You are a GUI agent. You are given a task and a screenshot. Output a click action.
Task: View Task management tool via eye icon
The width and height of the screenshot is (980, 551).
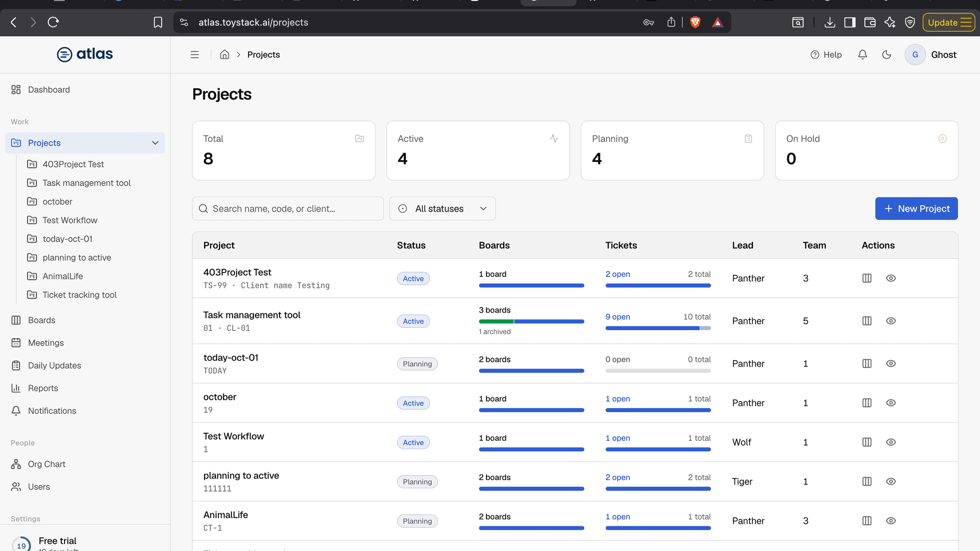click(891, 321)
